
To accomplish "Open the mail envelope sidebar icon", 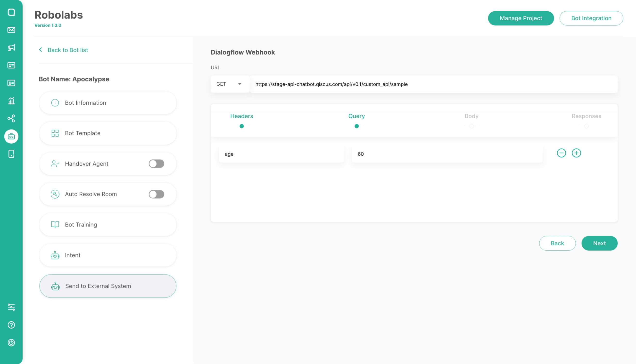I will pyautogui.click(x=11, y=30).
